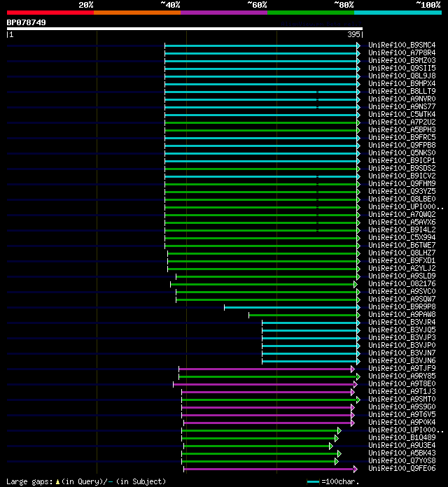448x487 pixels.
Task: Select the UniRef100_A9SLD9 label
Action: point(402,276)
